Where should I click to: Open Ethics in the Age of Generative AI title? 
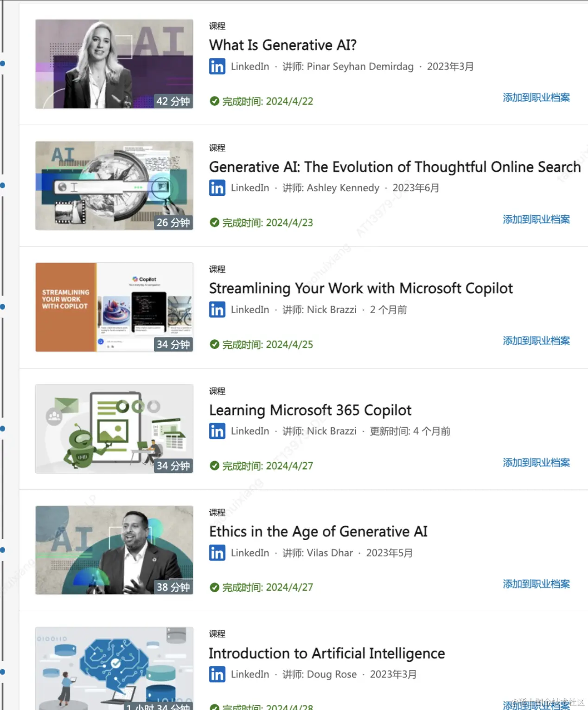[x=318, y=531]
